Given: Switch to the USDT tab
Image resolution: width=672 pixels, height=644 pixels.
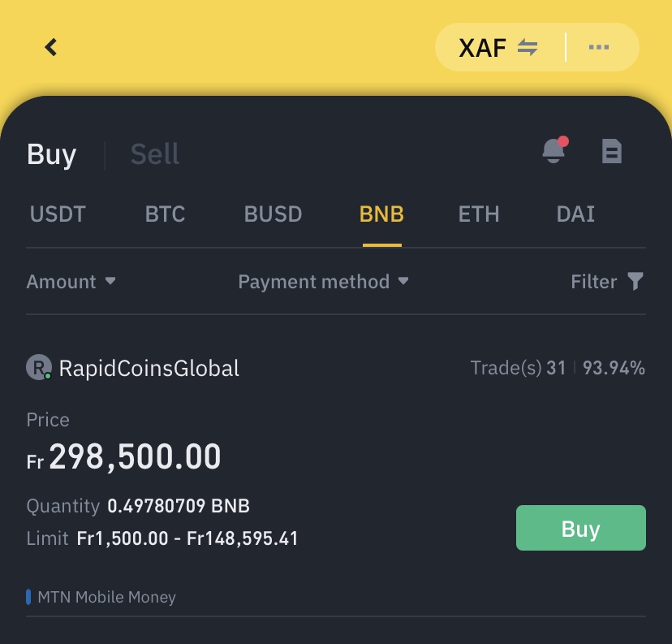Looking at the screenshot, I should pyautogui.click(x=58, y=214).
